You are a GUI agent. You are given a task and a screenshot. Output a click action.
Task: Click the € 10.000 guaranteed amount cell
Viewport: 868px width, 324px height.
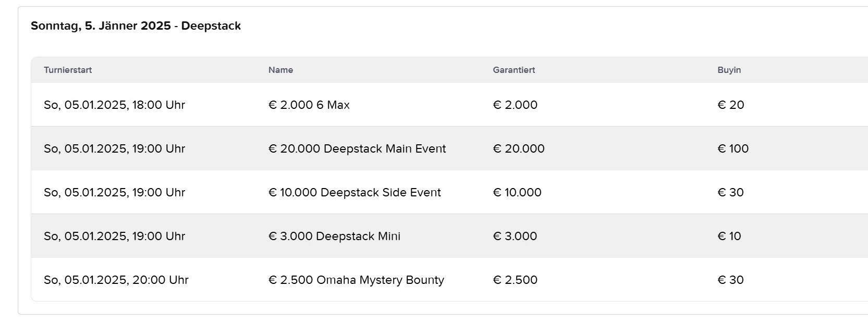pos(517,192)
